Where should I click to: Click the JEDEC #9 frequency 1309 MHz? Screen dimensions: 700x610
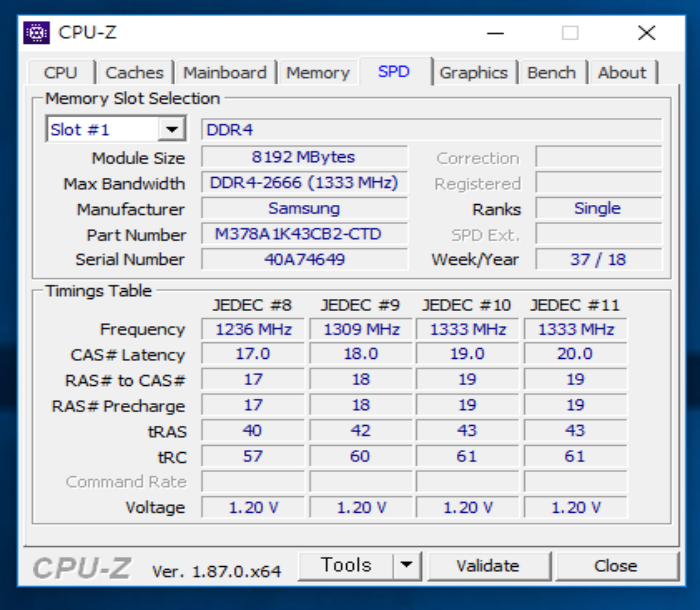[x=361, y=329]
